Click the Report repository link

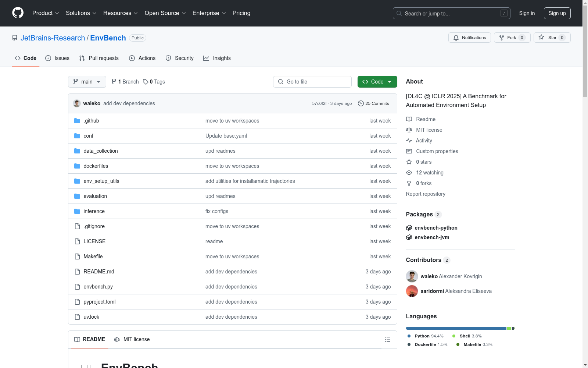(x=426, y=194)
